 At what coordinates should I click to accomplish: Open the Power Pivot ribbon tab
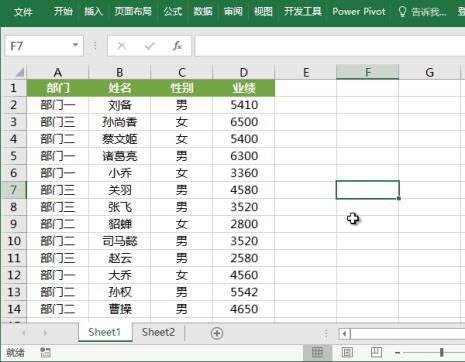(x=359, y=12)
